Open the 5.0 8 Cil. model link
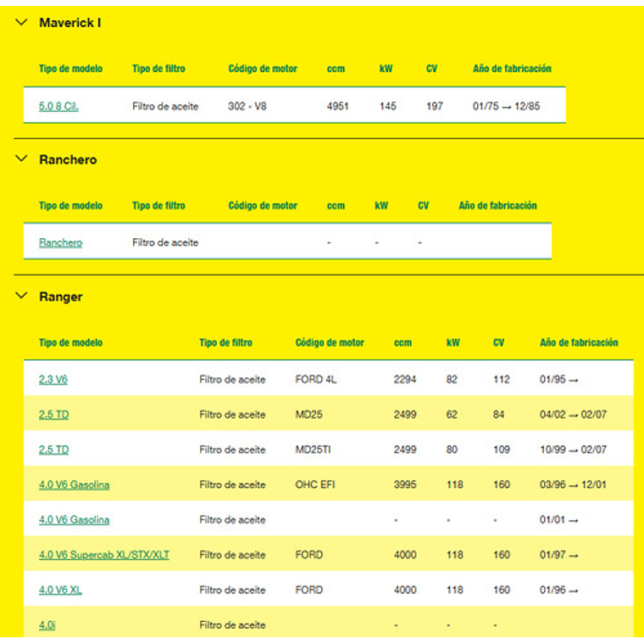This screenshot has width=644, height=644. [58, 107]
